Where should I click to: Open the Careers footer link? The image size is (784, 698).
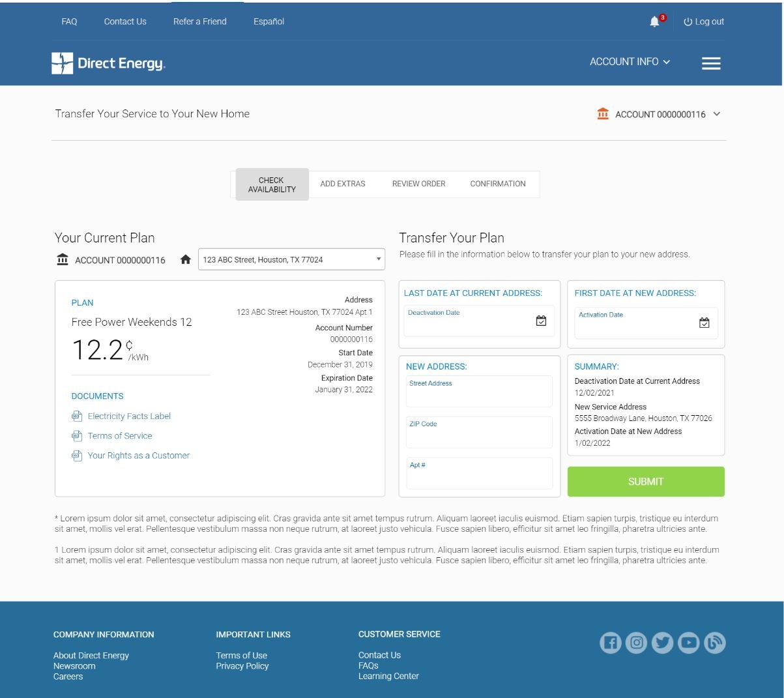click(x=68, y=676)
